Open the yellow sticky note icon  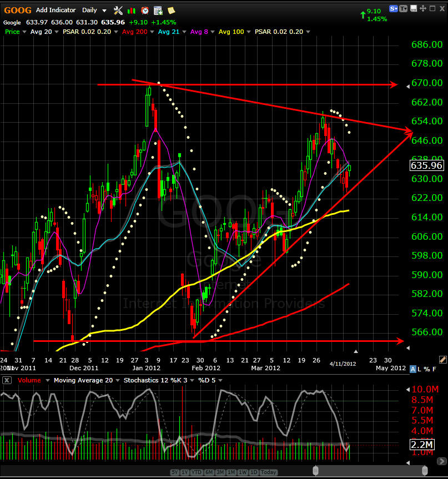171,11
